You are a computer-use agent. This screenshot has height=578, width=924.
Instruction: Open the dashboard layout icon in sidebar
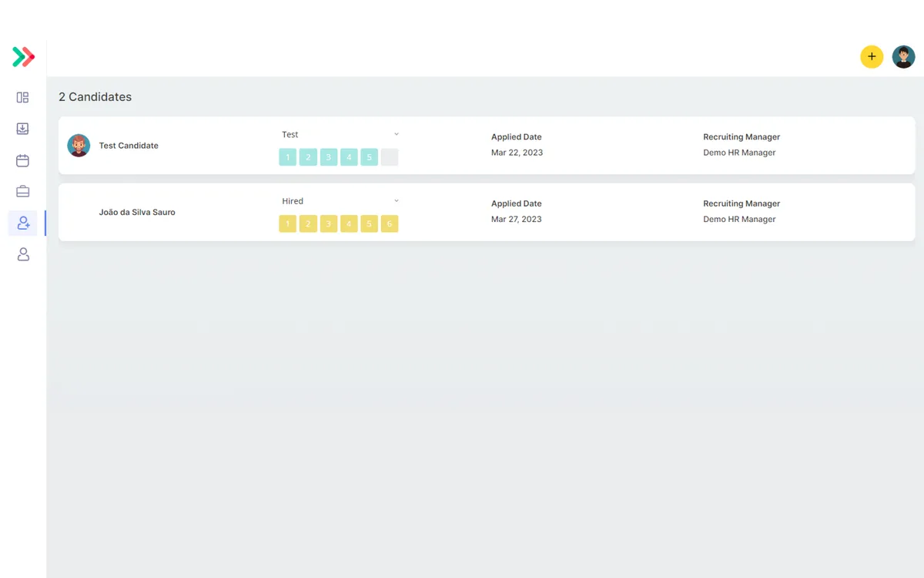point(23,97)
